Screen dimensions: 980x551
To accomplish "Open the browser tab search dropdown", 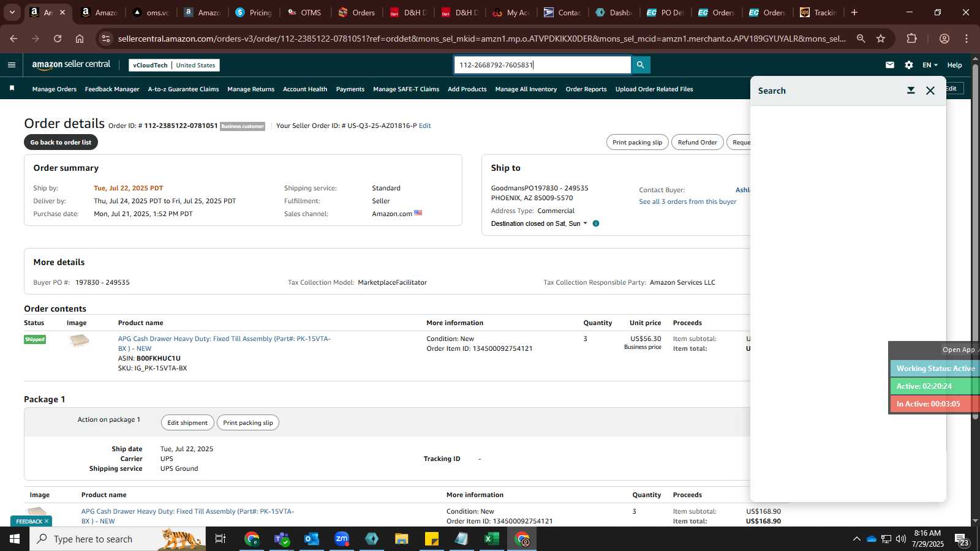I will [12, 12].
